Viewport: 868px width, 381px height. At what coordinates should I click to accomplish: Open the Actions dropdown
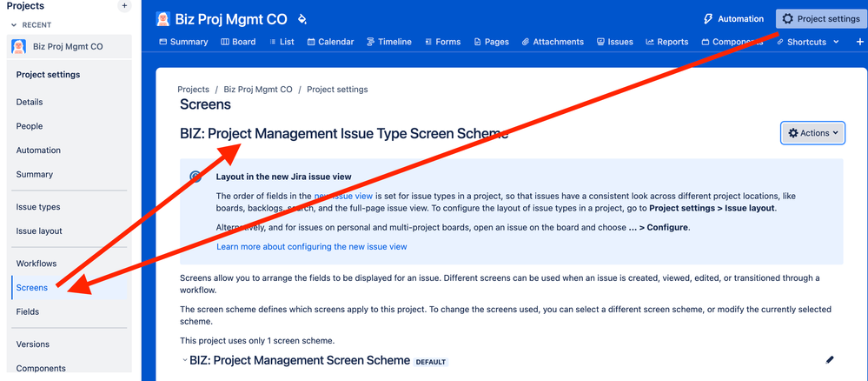coord(812,133)
